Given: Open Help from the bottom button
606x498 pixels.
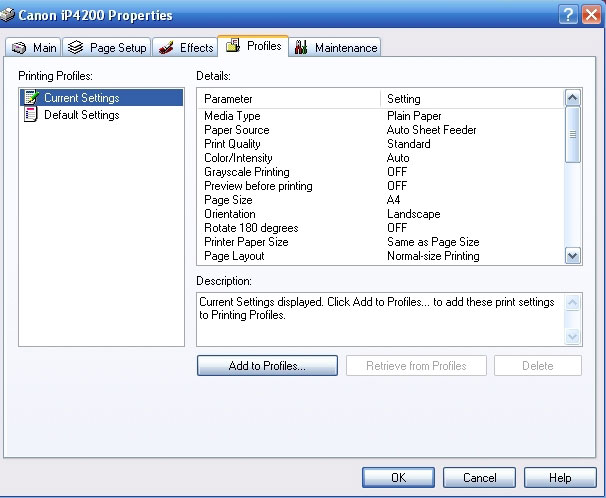Looking at the screenshot, I should (560, 478).
